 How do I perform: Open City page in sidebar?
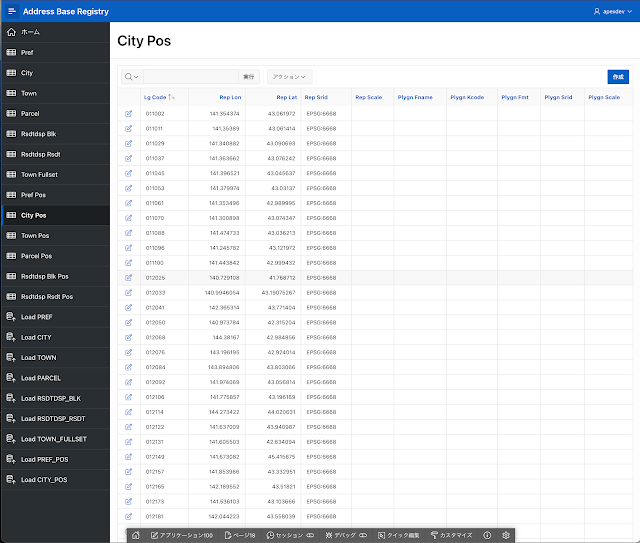tap(55, 73)
